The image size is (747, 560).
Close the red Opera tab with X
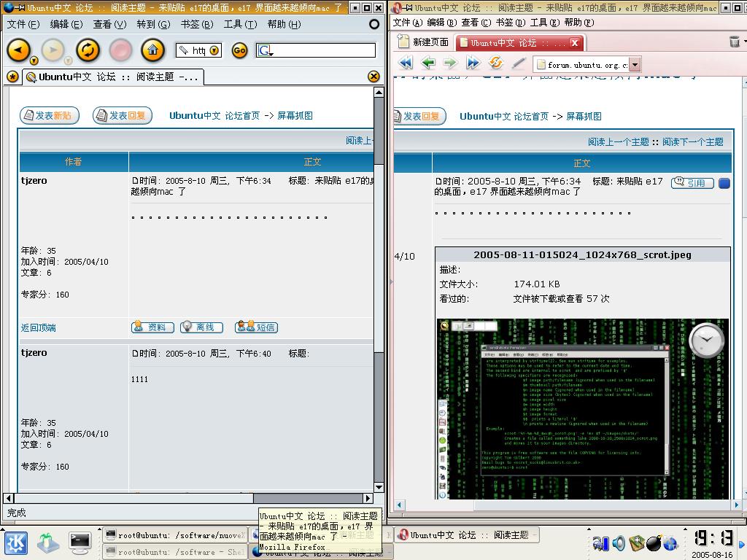(x=575, y=43)
